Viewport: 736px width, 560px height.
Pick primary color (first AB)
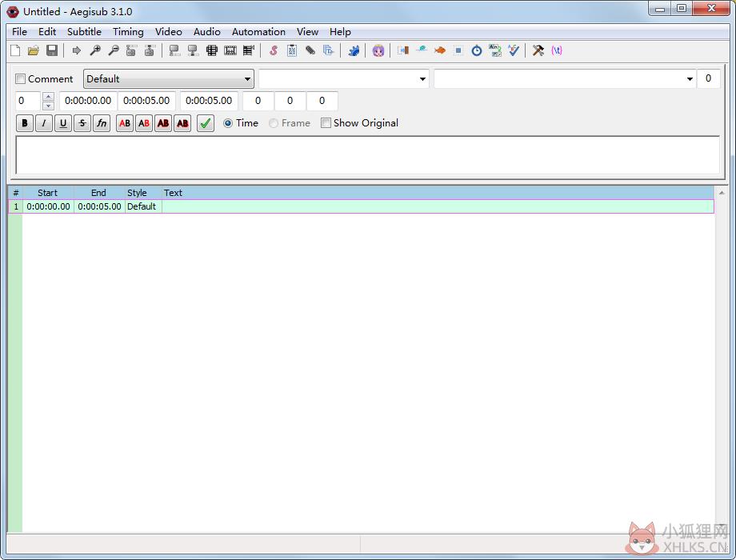pyautogui.click(x=124, y=123)
